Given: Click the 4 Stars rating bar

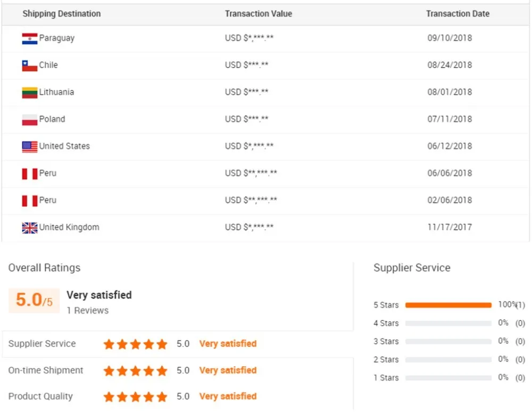Looking at the screenshot, I should pos(448,323).
